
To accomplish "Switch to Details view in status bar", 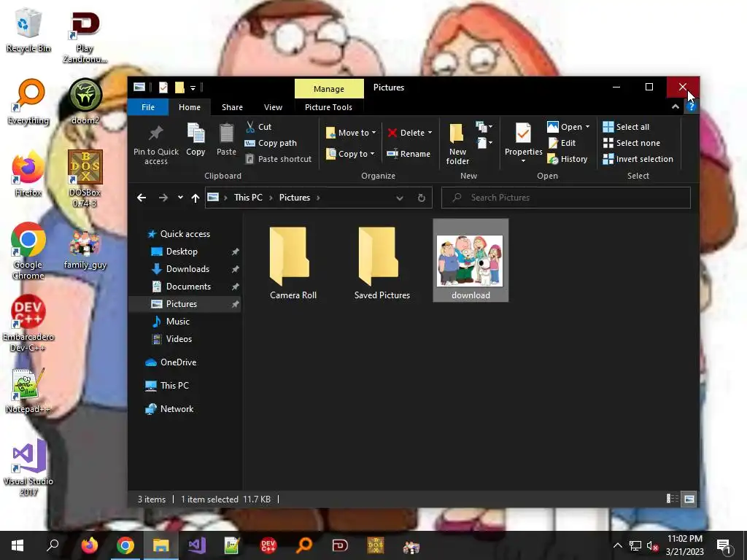I will point(672,499).
